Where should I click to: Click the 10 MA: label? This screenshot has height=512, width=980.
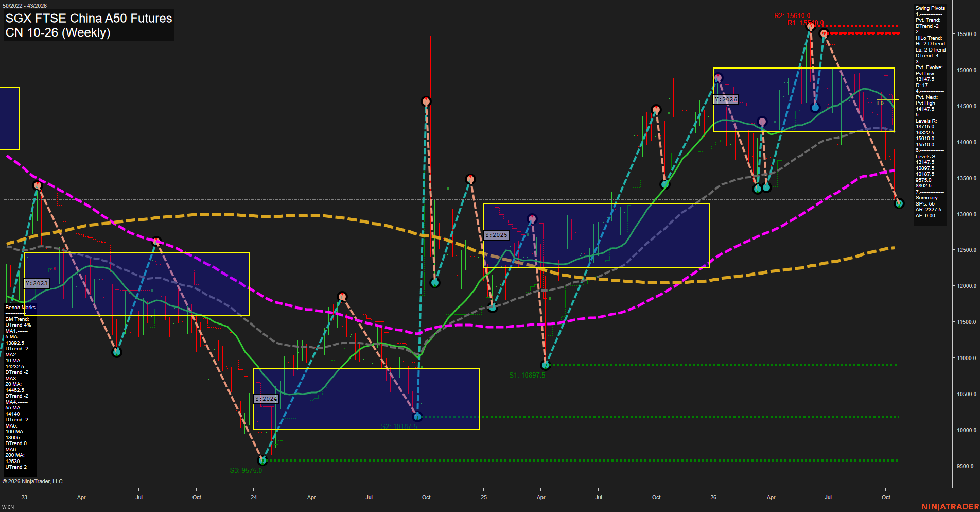[13, 361]
